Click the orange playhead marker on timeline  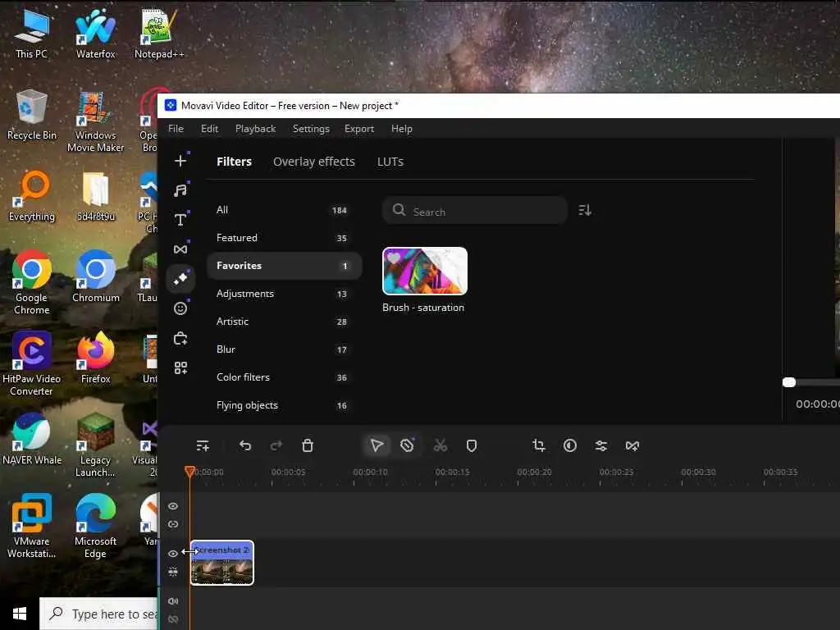tap(189, 472)
